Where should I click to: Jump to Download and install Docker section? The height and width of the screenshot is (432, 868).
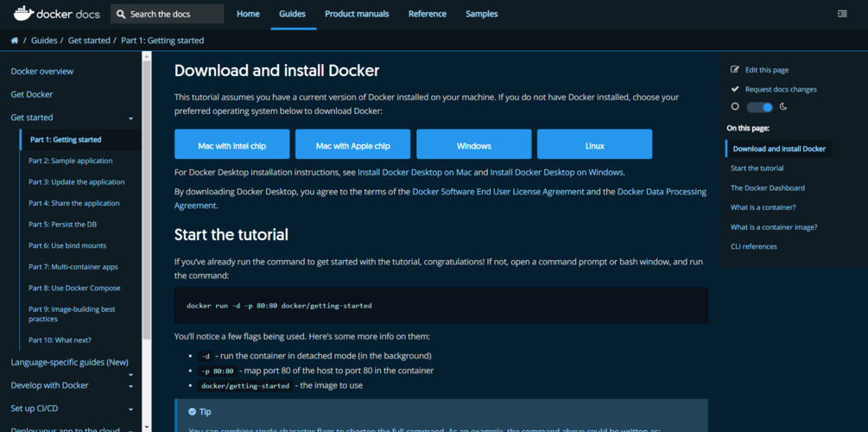(779, 149)
